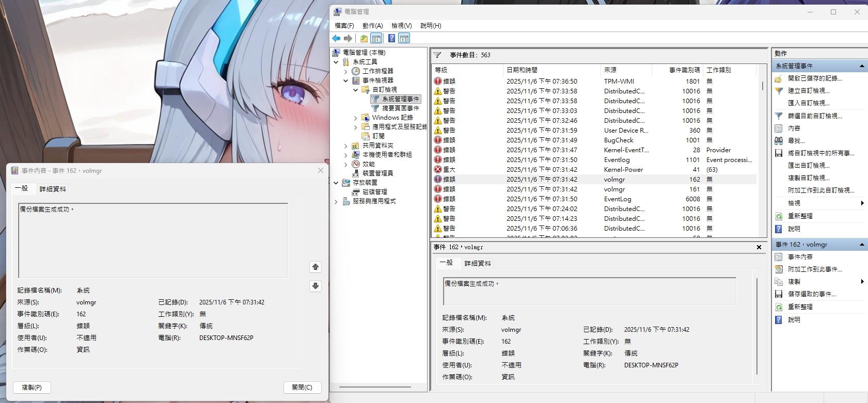The height and width of the screenshot is (403, 868).
Task: Expand the Windows 記錄 node
Action: [356, 118]
